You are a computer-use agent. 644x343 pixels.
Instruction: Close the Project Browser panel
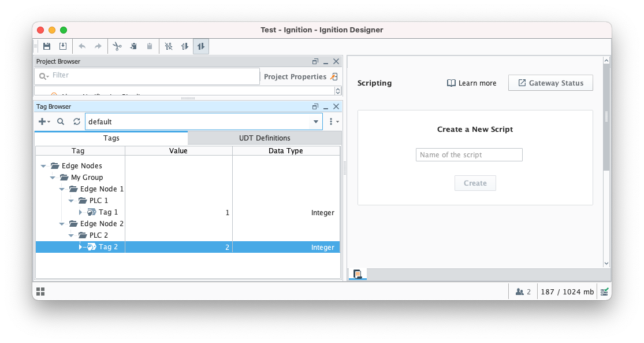pos(336,61)
